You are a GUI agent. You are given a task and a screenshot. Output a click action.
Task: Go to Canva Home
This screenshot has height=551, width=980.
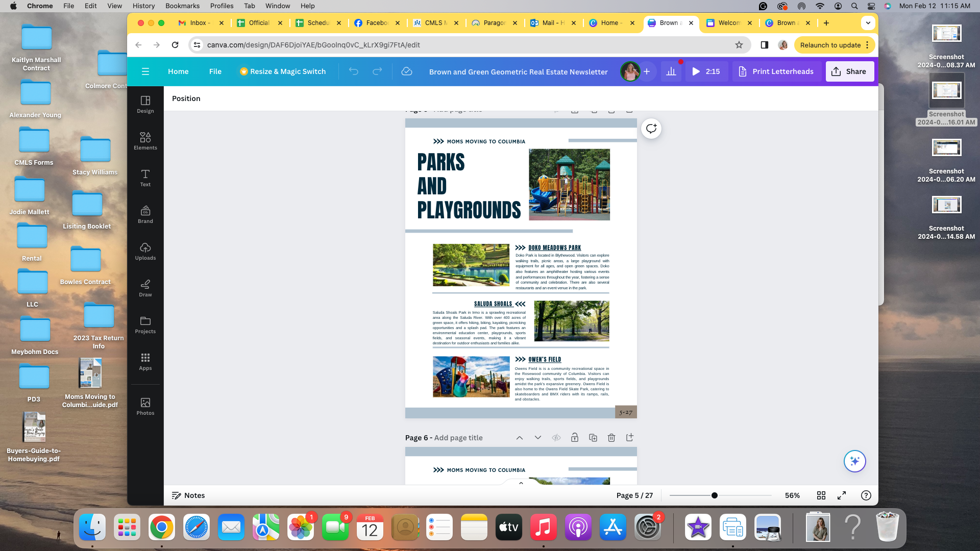178,71
